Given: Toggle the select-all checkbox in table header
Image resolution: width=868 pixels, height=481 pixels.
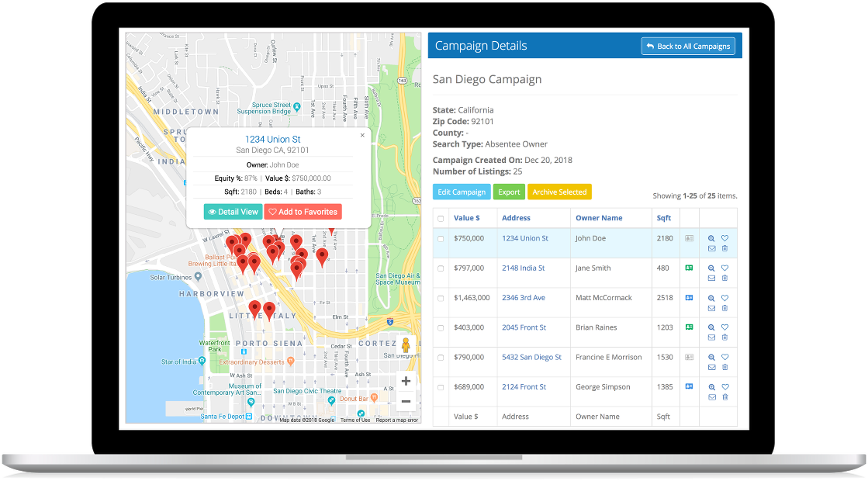Looking at the screenshot, I should pyautogui.click(x=441, y=219).
